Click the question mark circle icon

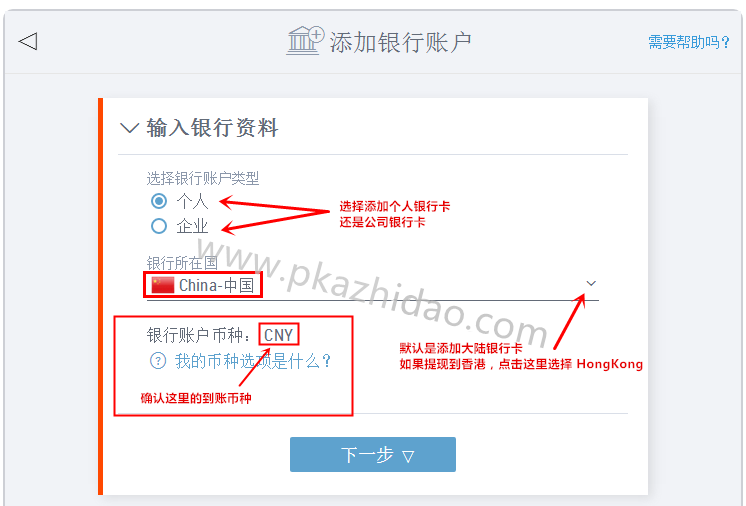coord(158,361)
